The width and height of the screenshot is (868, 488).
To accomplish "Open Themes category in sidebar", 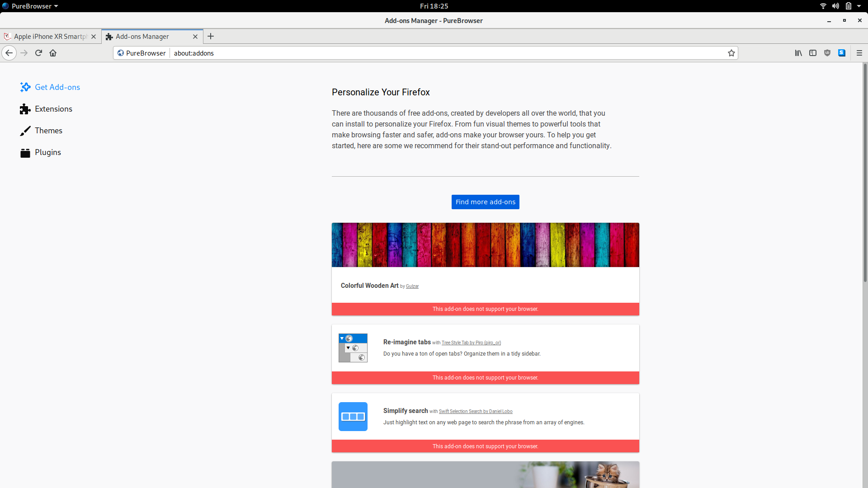I will (48, 131).
